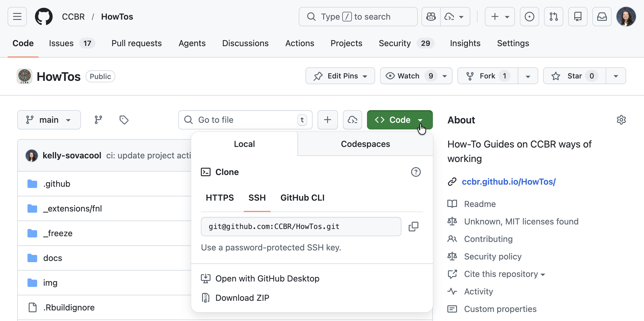Click Download ZIP

coord(242,298)
